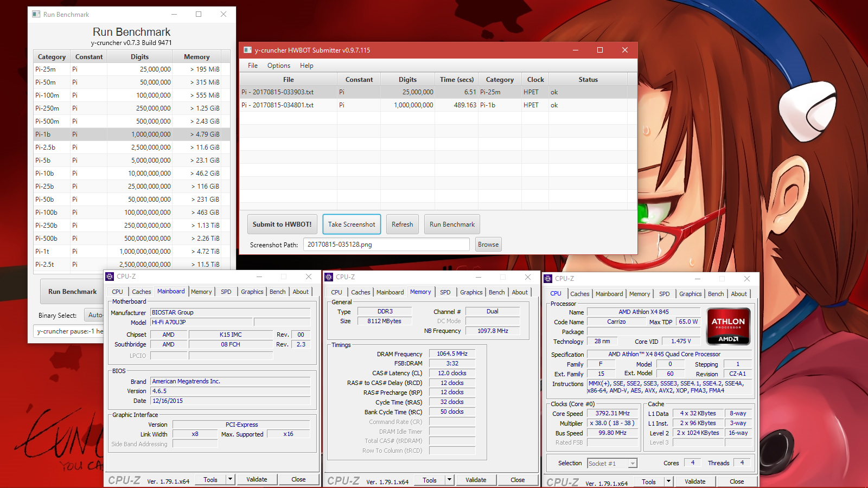The width and height of the screenshot is (868, 488).
Task: Open the Tools dropdown arrow in Mainboard CPU-Z
Action: pyautogui.click(x=230, y=479)
